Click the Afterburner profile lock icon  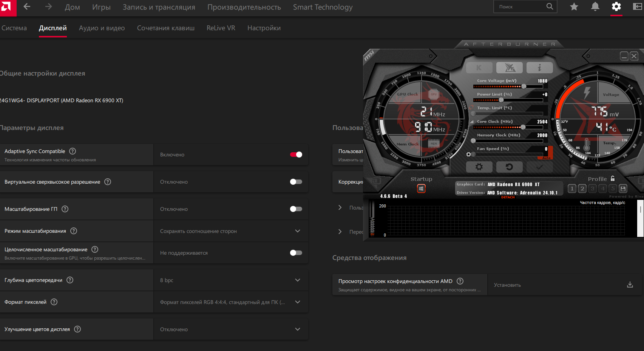click(613, 179)
